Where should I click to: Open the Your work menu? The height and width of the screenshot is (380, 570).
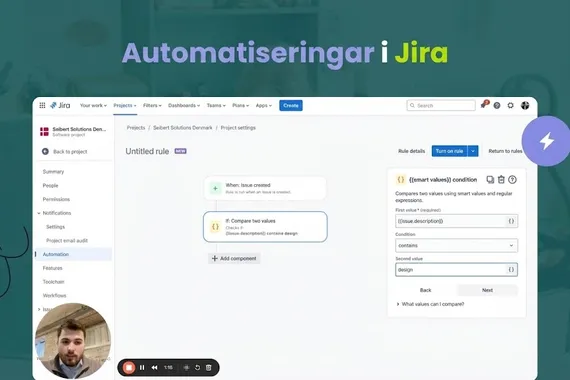(x=93, y=105)
